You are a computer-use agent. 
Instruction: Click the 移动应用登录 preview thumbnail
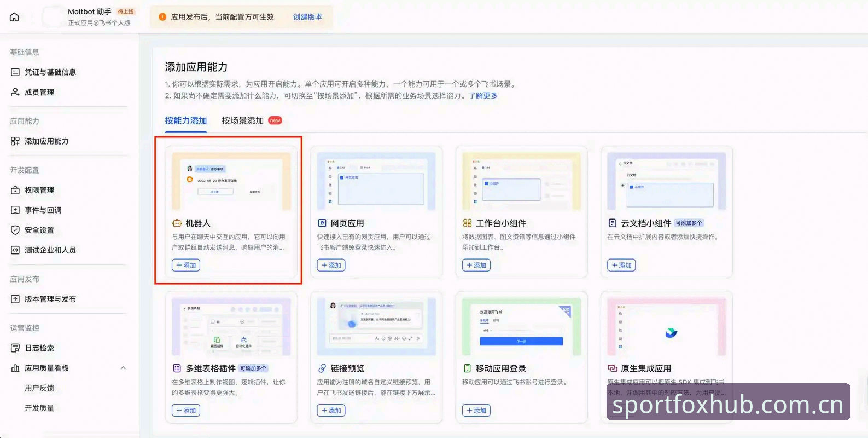522,327
